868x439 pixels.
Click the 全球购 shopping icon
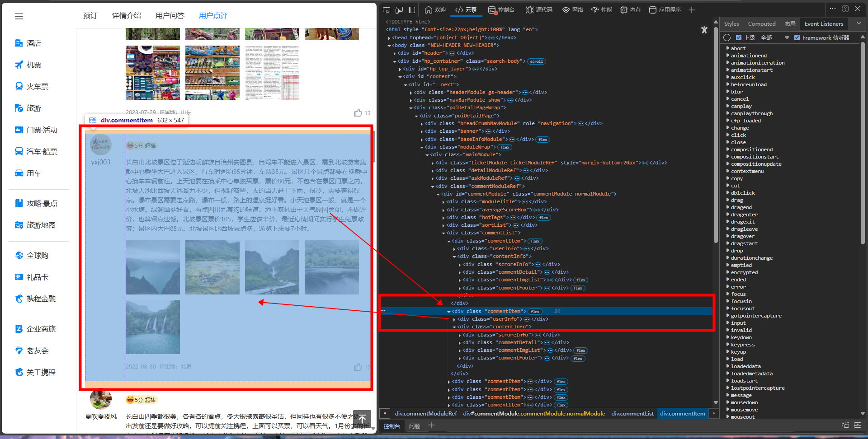(19, 256)
